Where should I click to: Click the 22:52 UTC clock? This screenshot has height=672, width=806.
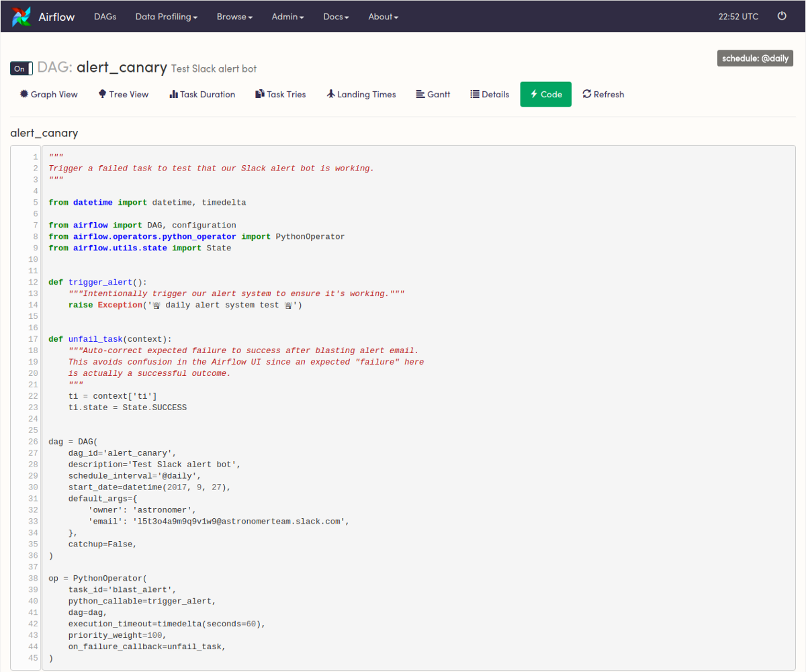tap(738, 17)
